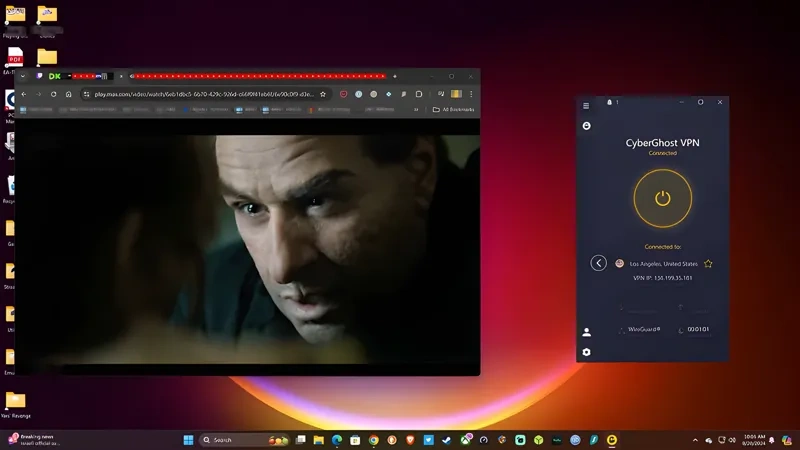
Task: Go back in the browser
Action: pyautogui.click(x=24, y=94)
